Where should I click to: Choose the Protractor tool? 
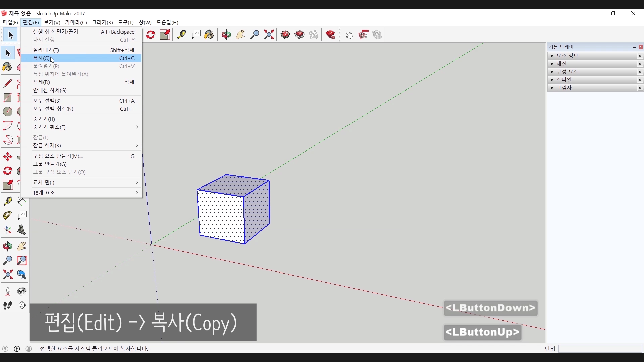(8, 216)
